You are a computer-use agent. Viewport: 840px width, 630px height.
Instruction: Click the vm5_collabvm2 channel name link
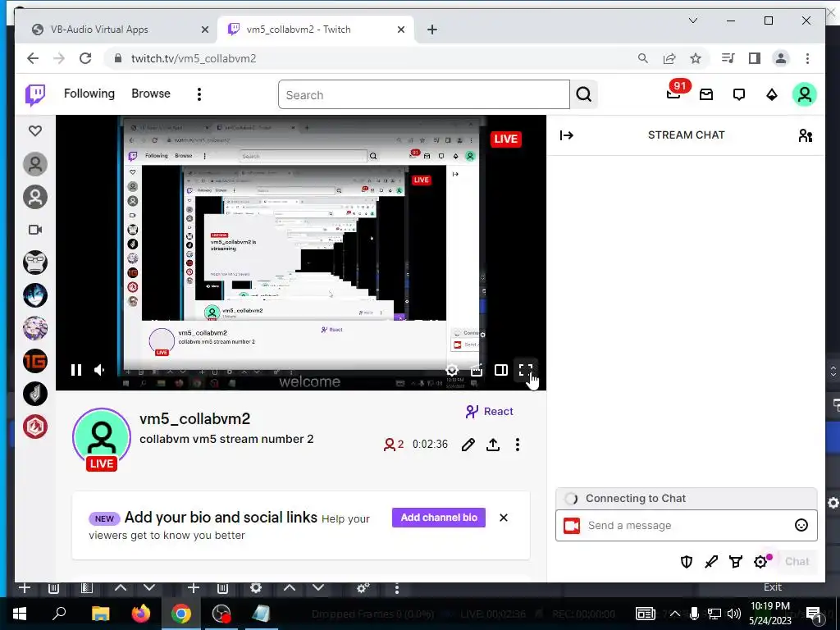pos(195,419)
